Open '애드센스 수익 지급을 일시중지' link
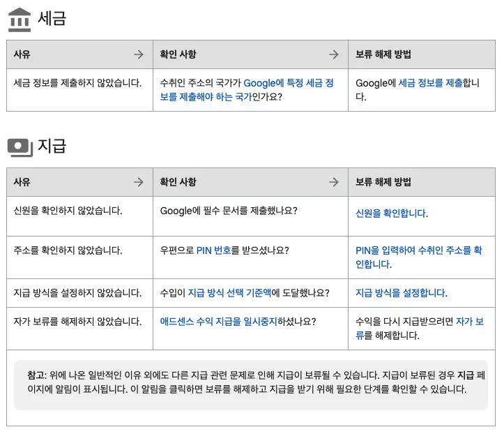This screenshot has height=434, width=504. [x=219, y=322]
